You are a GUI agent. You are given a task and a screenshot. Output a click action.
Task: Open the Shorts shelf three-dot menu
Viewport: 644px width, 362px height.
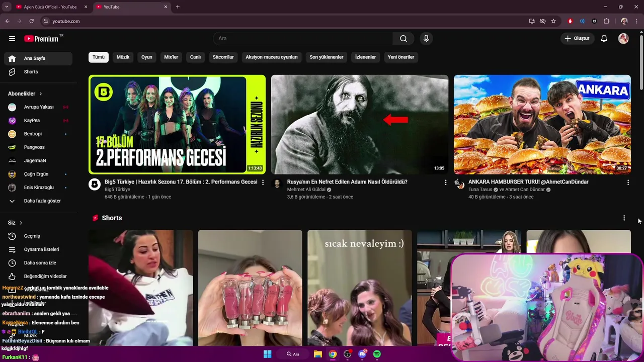[x=624, y=218]
